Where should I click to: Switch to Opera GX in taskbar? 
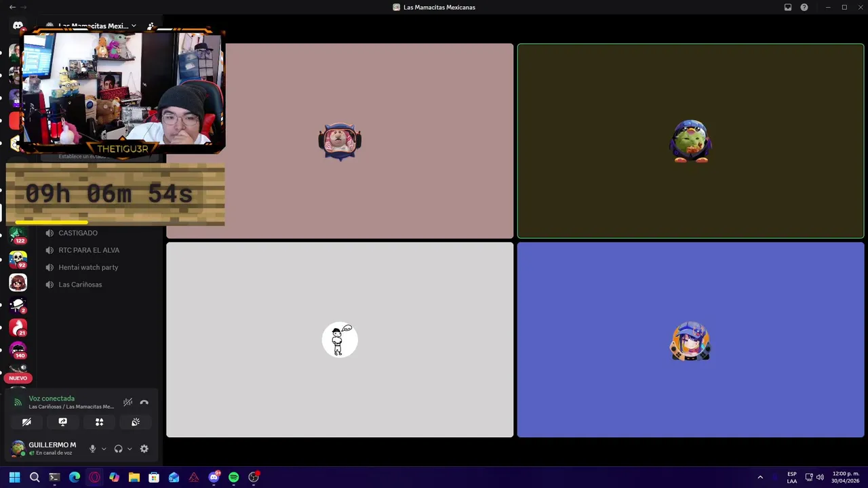point(94,477)
